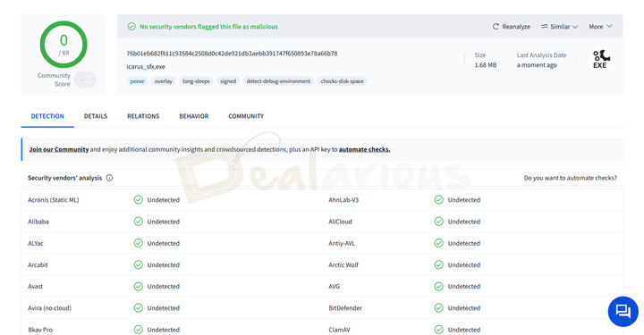Click the Avast undetected check icon
Viewport: 644px width, 335px height.
[x=139, y=286]
